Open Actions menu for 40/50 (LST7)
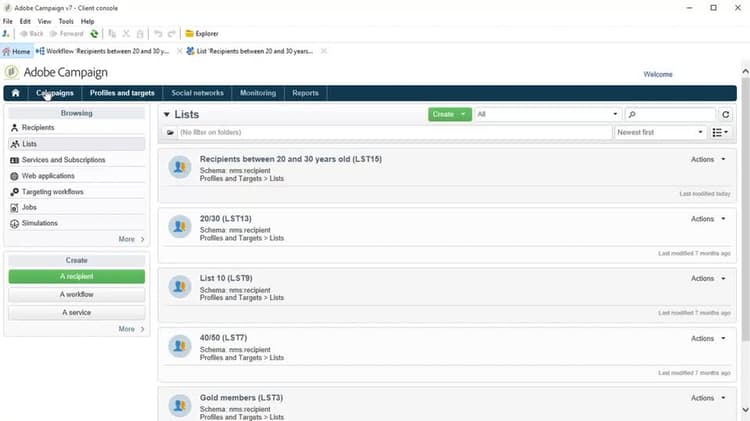The image size is (750, 421). tap(708, 338)
